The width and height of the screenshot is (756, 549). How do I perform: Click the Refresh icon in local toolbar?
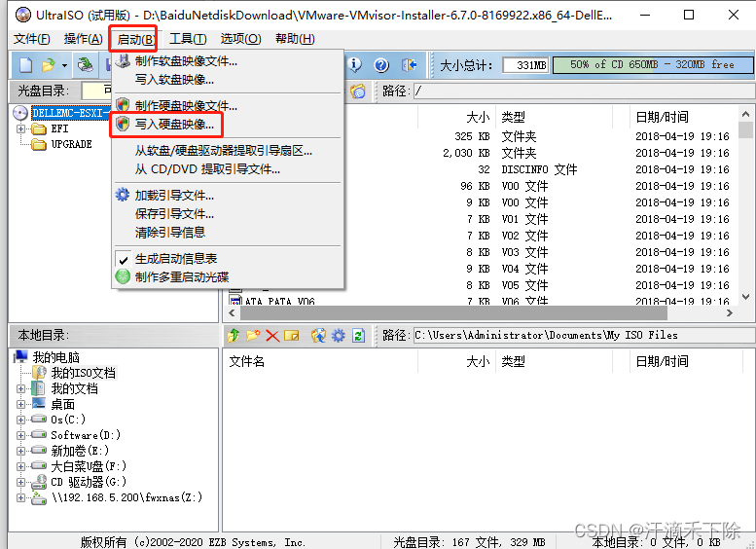point(358,335)
